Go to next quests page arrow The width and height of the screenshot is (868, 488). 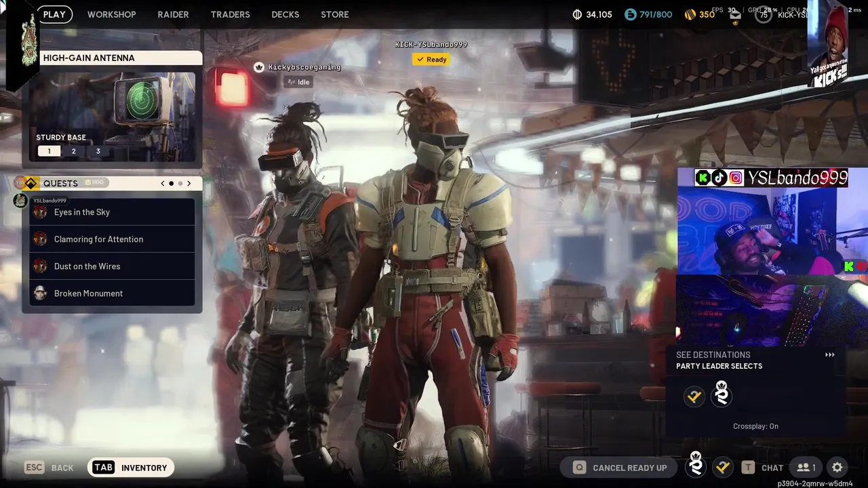pyautogui.click(x=189, y=183)
